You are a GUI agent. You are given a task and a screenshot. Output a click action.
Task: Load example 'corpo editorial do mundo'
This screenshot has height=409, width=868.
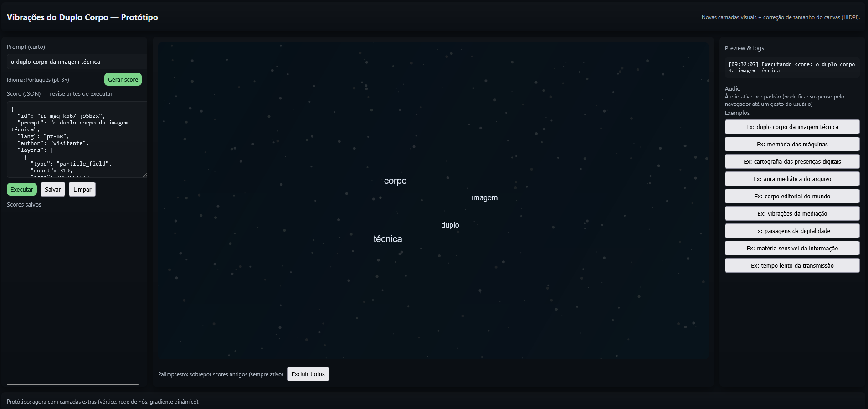(x=792, y=196)
